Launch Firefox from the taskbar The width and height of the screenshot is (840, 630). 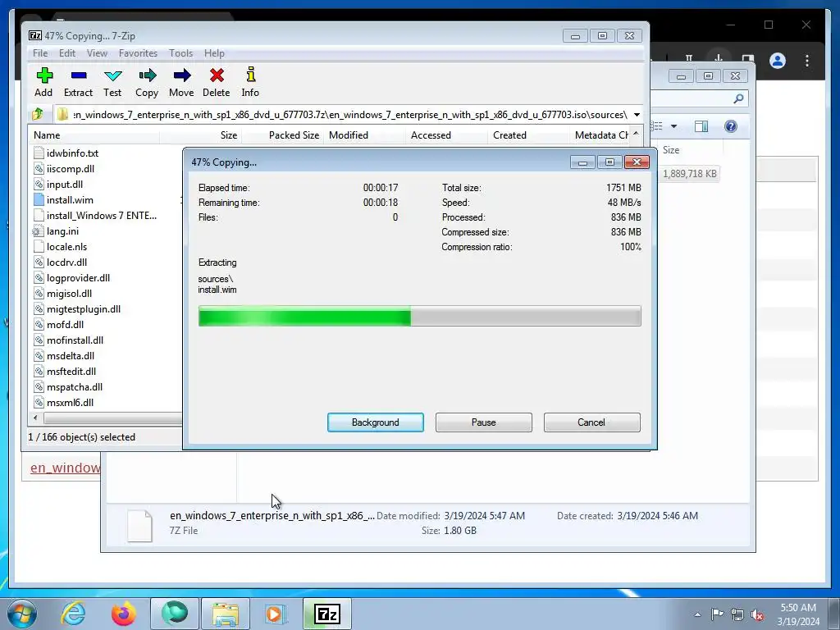[x=124, y=614]
